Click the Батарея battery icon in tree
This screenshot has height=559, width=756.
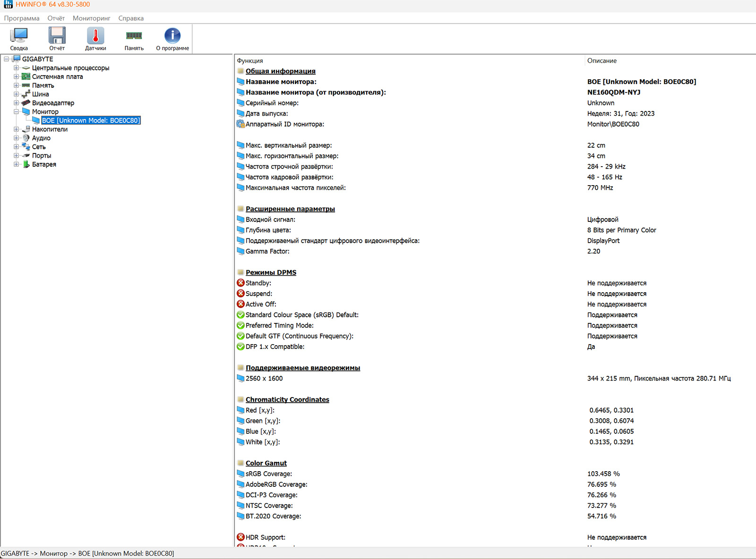(26, 164)
